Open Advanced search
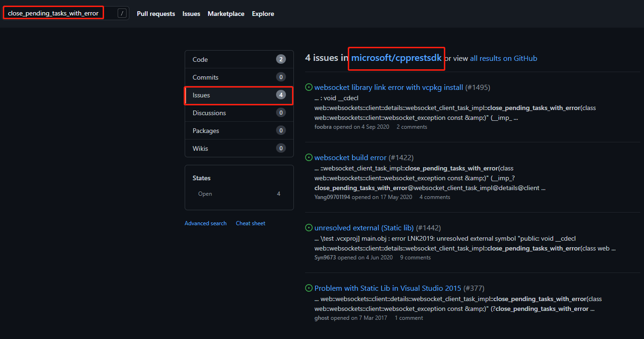The height and width of the screenshot is (339, 644). (205, 223)
